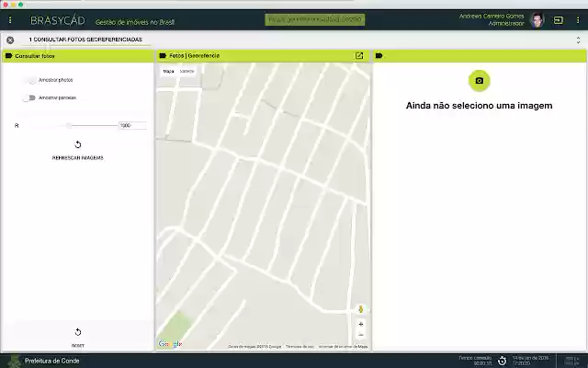Select the Consultar Fotos Georeferenciadas tab
The image size is (588, 368).
85,40
